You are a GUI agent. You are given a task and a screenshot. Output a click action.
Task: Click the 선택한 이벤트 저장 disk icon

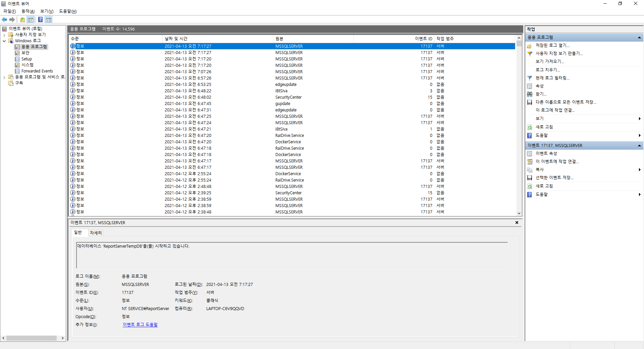coord(530,178)
